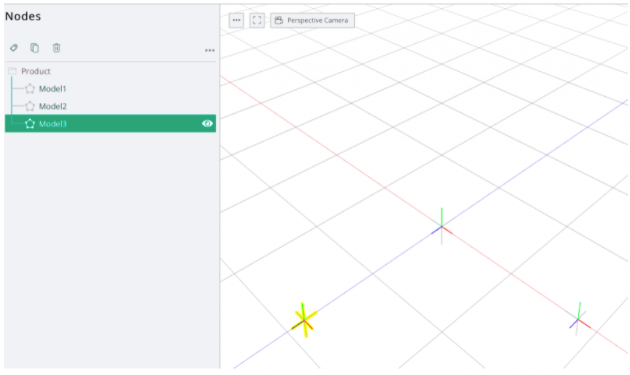
Task: Click the Product folder icon
Action: point(12,71)
